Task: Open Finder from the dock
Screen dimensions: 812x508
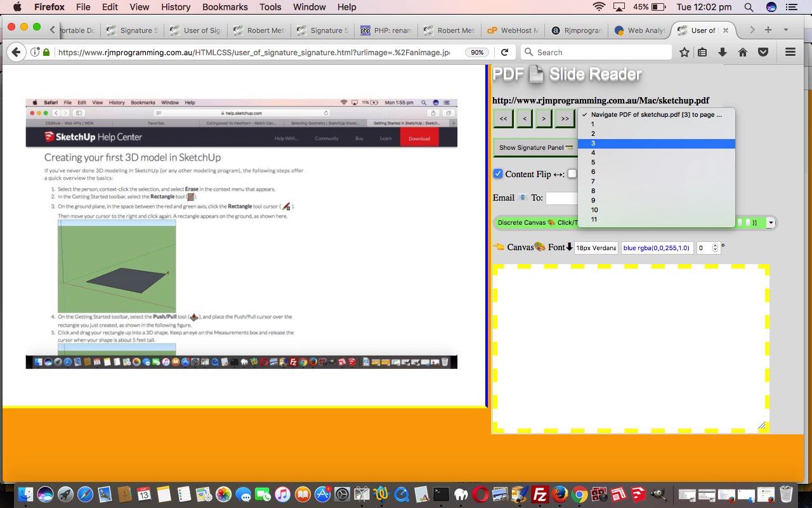Action: [25, 494]
